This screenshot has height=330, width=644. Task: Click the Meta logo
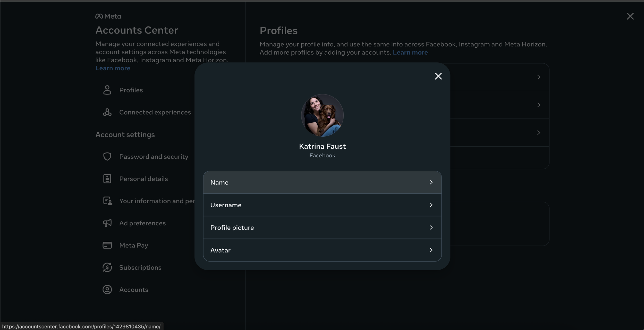coord(108,16)
